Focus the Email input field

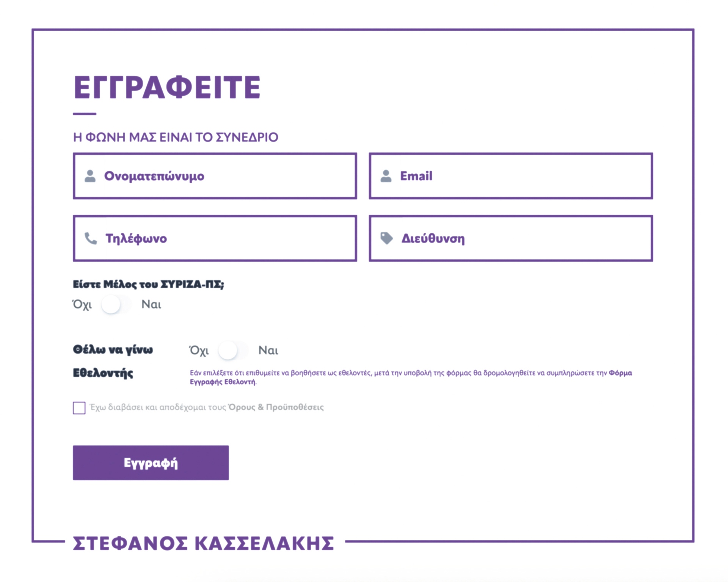[510, 176]
